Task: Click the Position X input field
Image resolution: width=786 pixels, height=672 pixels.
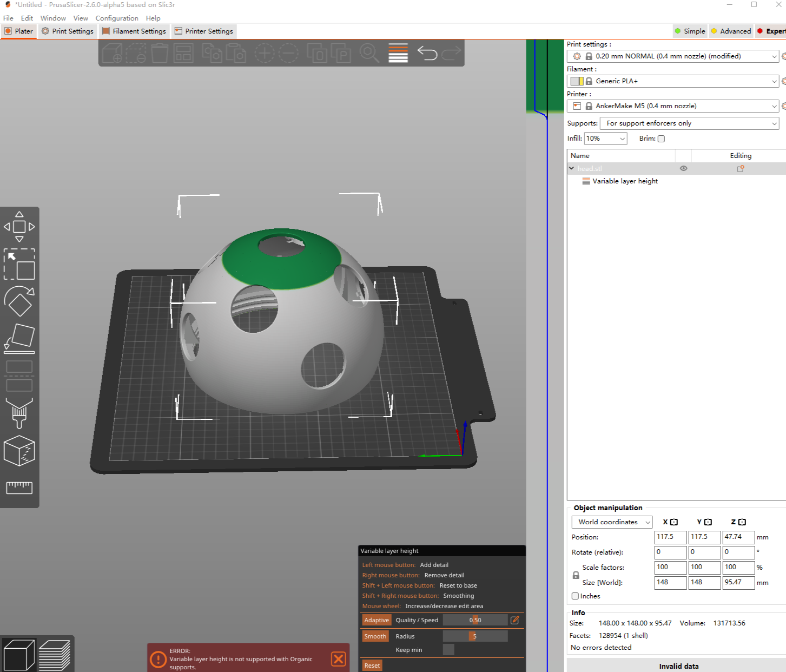Action: (670, 537)
